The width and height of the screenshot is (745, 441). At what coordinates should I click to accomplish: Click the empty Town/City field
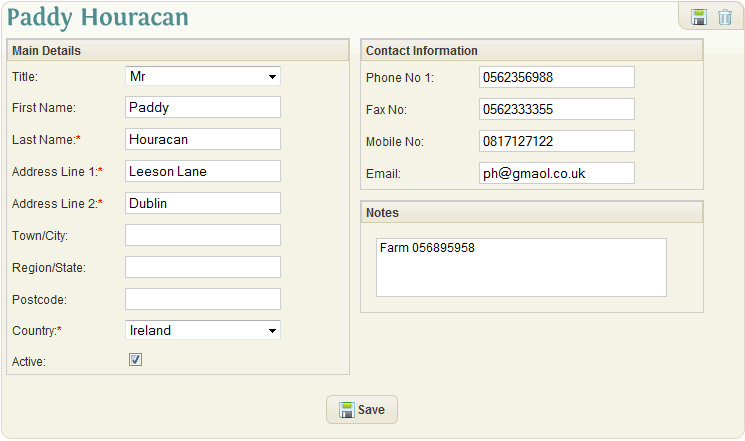tap(203, 235)
